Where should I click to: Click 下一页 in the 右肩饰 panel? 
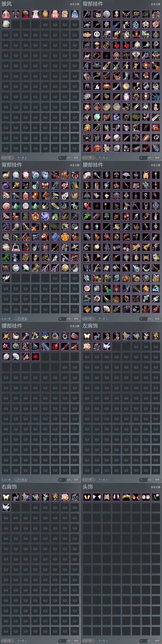click(21, 641)
